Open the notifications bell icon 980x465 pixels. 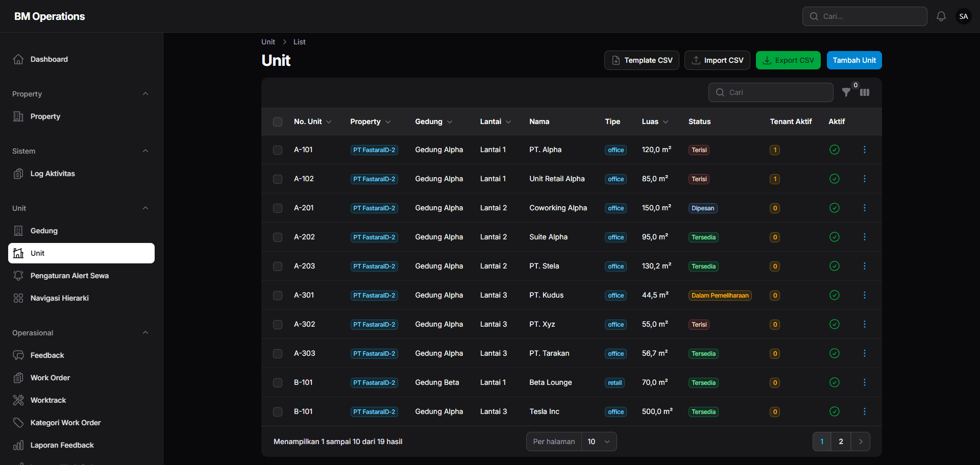coord(941,16)
